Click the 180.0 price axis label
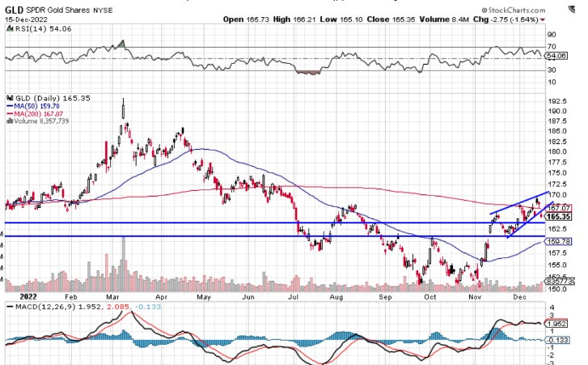Screen dimensions: 588x365 (x=557, y=151)
